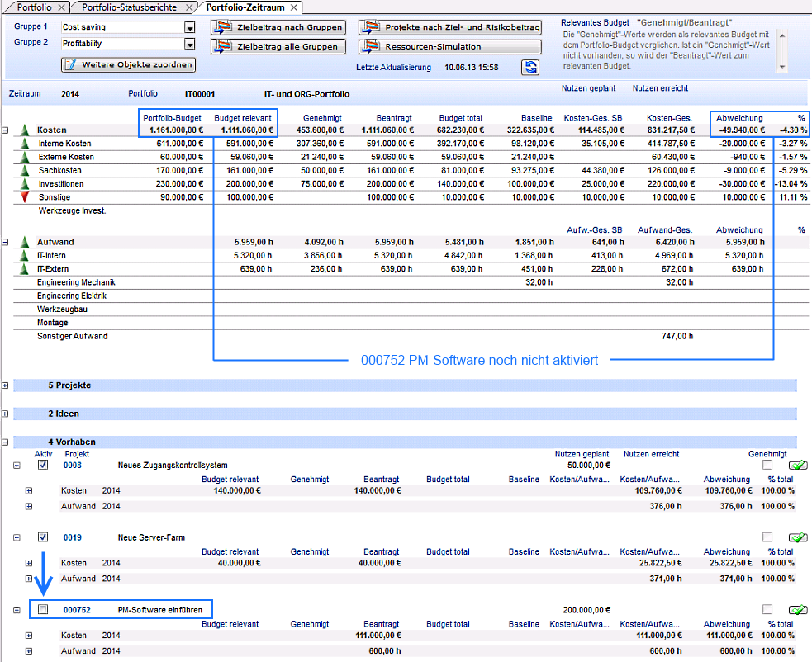Open the Portfolio tab

(33, 7)
